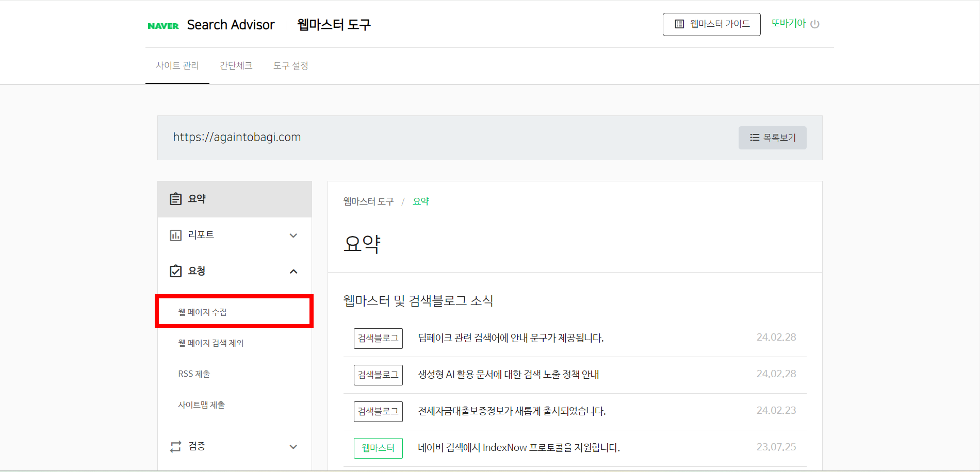Viewport: 980px width, 472px height.
Task: Click the 웹마스터 가이드 button
Action: pos(711,24)
